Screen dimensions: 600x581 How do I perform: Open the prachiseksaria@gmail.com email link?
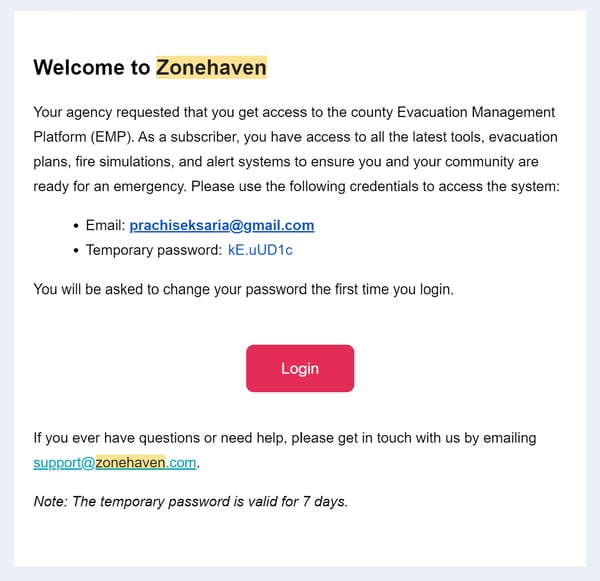click(222, 225)
